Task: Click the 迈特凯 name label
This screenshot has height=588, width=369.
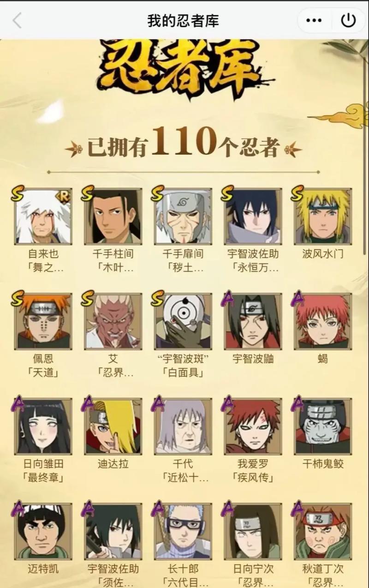Action: 43,569
